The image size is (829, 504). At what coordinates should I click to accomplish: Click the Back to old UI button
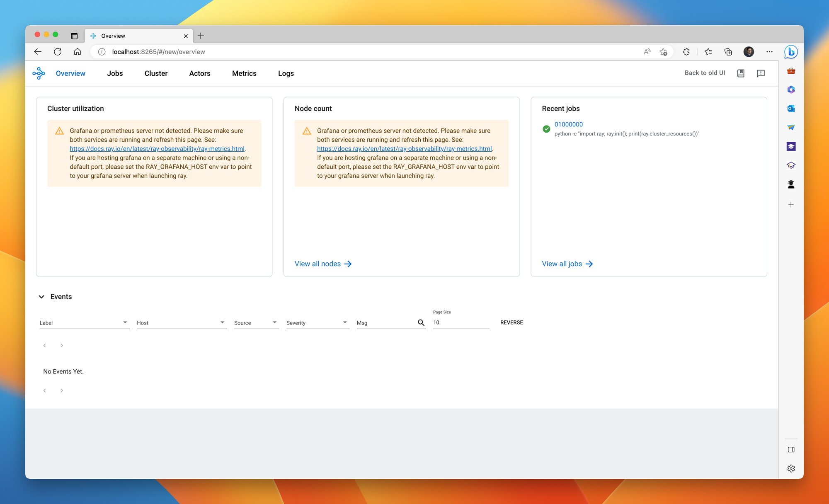coord(705,73)
